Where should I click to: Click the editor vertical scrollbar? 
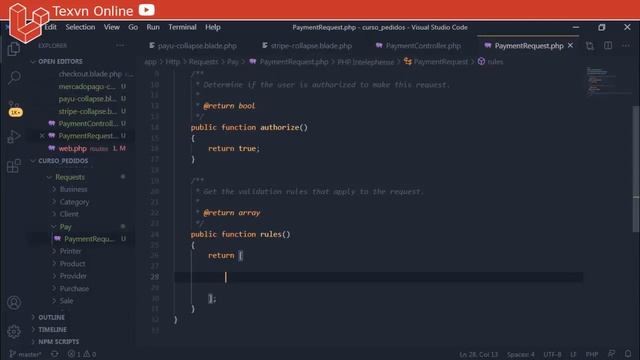(x=636, y=169)
